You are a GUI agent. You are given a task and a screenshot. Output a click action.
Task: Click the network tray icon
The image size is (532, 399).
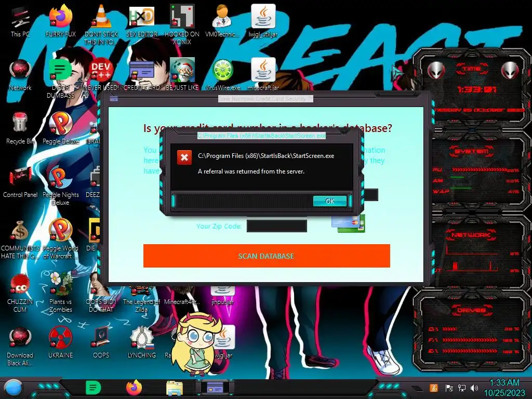tap(462, 388)
